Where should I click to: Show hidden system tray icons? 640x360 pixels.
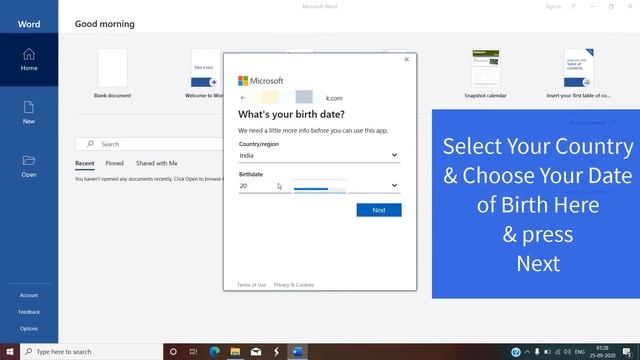pos(527,351)
